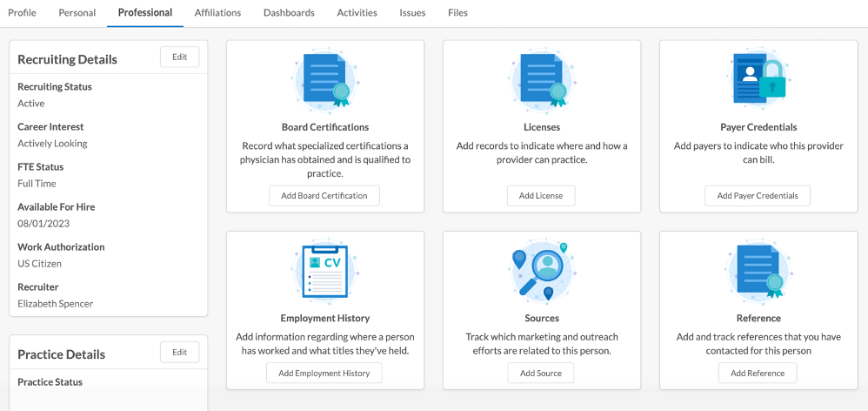This screenshot has height=411, width=868.
Task: Select the Professional tab
Action: click(145, 12)
